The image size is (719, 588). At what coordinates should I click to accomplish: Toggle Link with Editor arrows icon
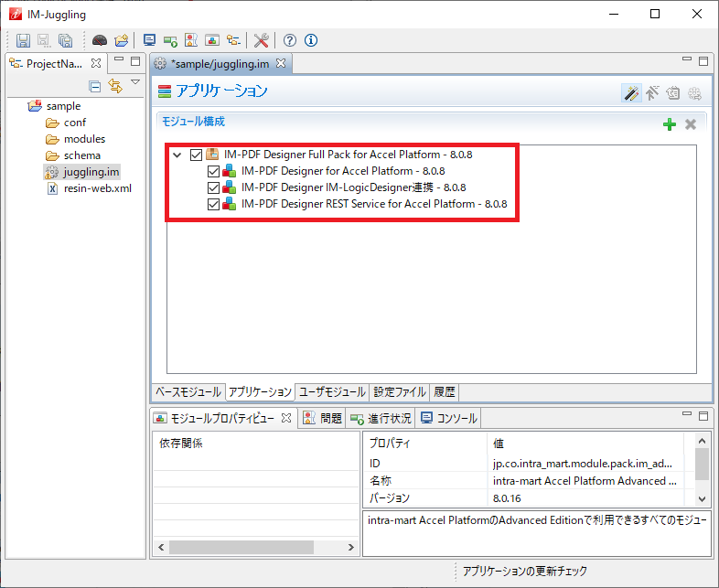tap(115, 86)
